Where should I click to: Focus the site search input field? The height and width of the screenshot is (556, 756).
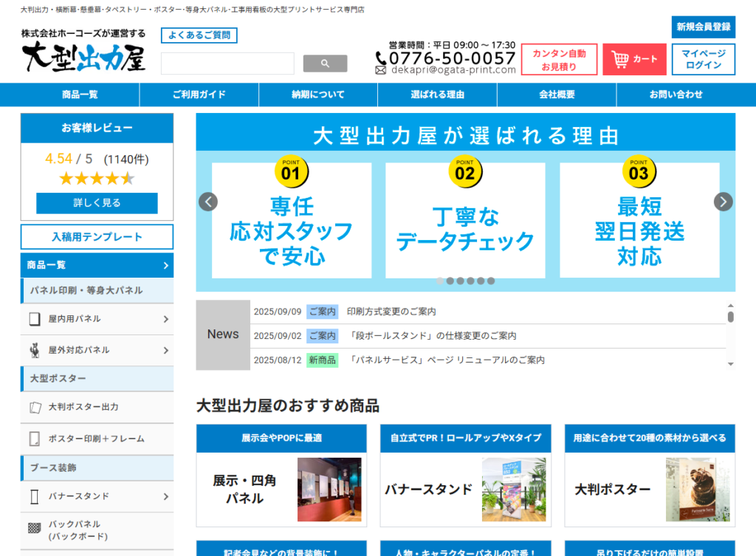(227, 64)
